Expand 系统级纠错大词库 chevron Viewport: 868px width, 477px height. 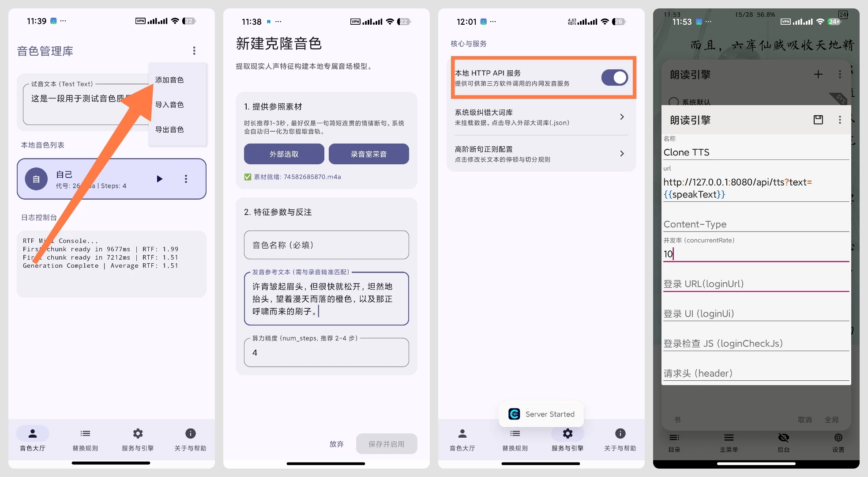click(x=622, y=117)
